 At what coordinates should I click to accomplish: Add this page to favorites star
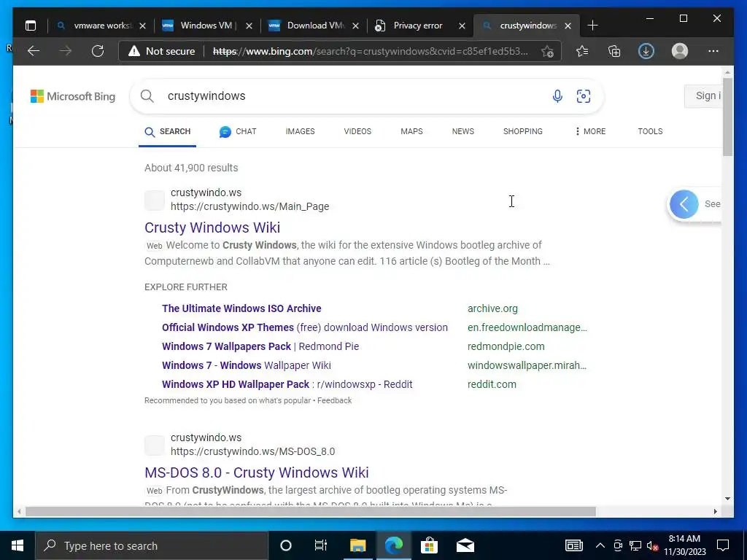point(547,51)
